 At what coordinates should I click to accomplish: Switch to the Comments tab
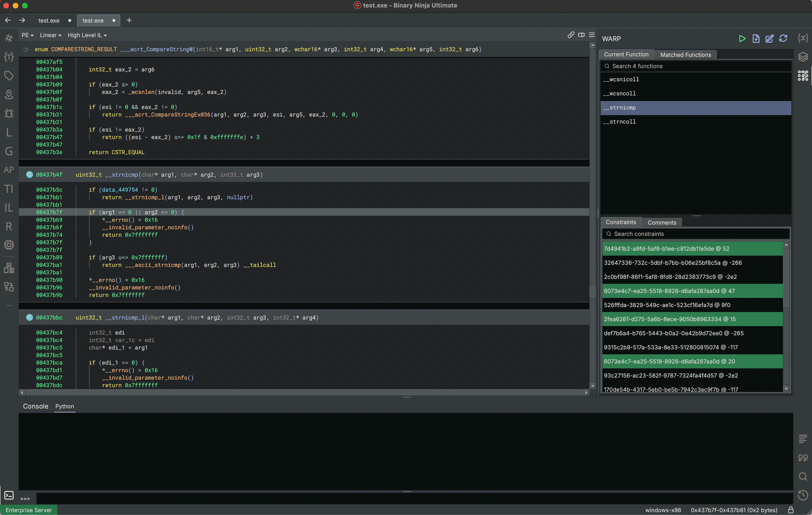662,222
